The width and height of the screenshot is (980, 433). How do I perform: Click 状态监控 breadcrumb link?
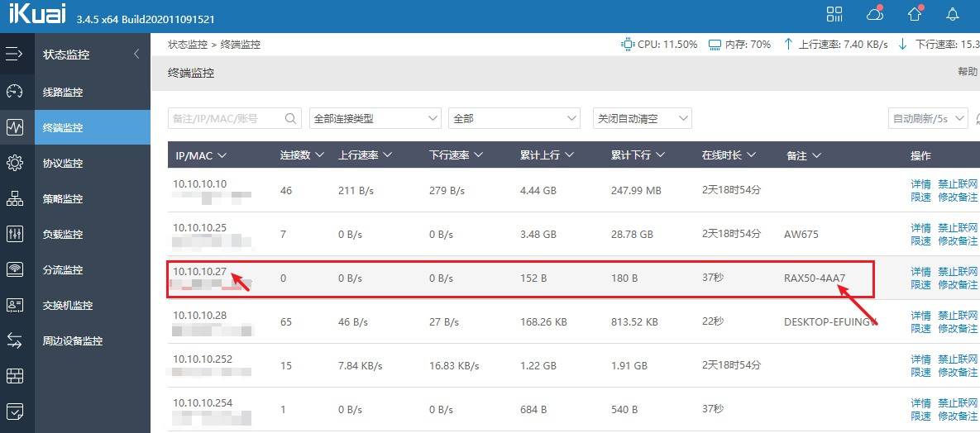coord(188,45)
